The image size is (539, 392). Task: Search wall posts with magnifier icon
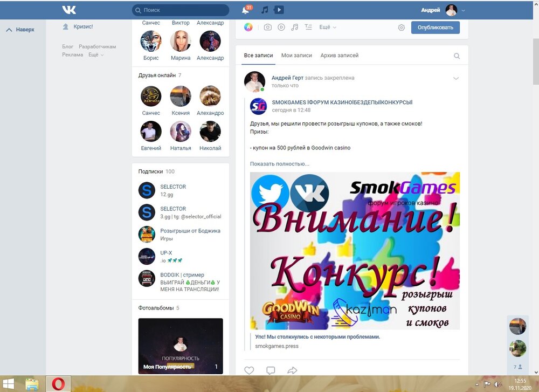coord(457,56)
